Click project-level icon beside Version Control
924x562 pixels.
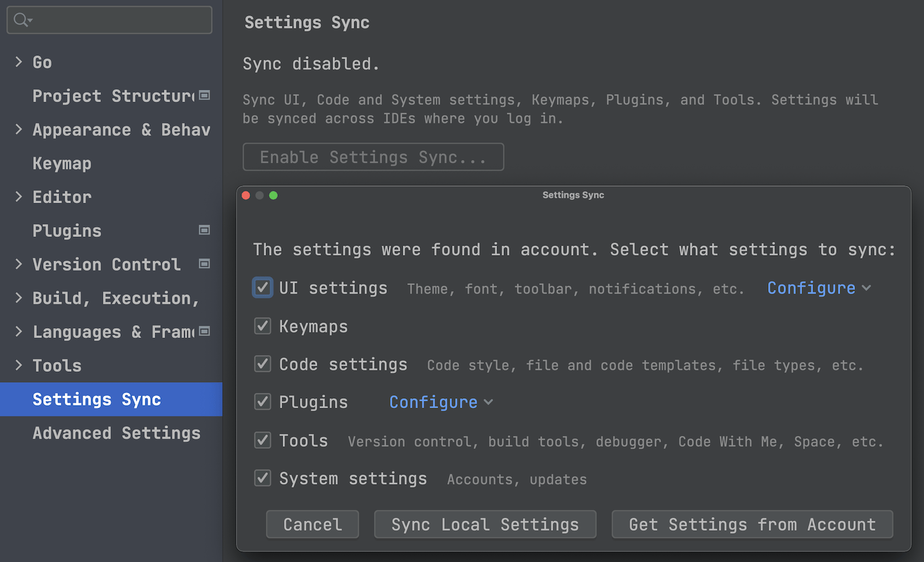pos(205,264)
